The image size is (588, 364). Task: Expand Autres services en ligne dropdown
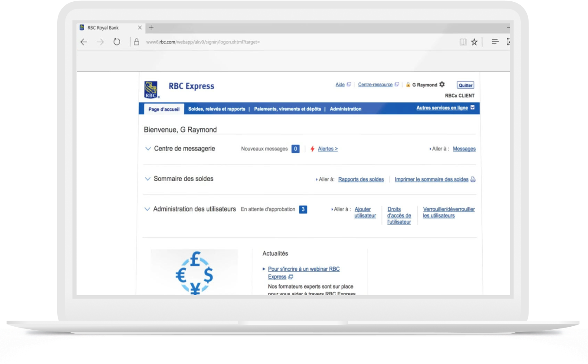coord(473,108)
